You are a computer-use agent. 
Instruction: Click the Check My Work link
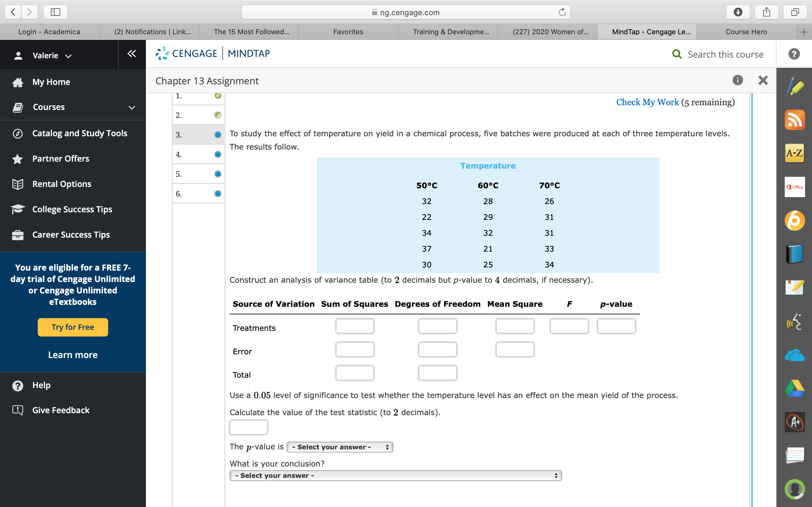tap(647, 102)
